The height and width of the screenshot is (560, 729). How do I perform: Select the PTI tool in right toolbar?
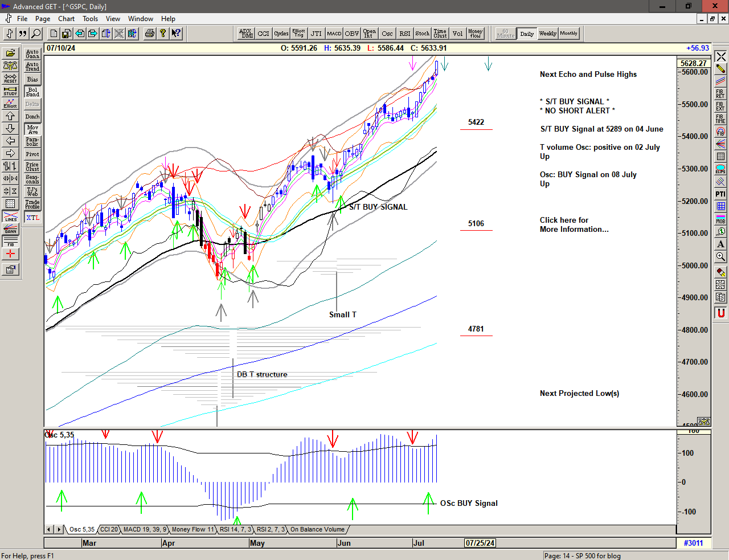pos(720,194)
